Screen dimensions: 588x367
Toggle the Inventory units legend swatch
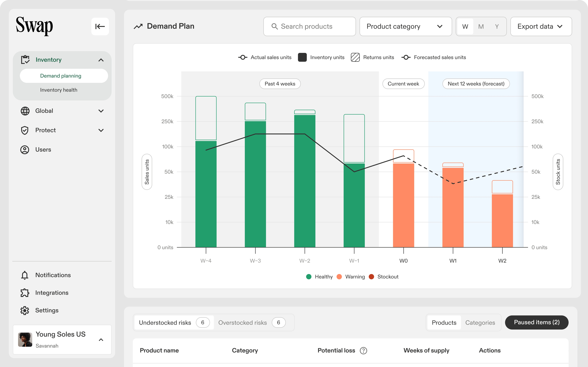(302, 57)
